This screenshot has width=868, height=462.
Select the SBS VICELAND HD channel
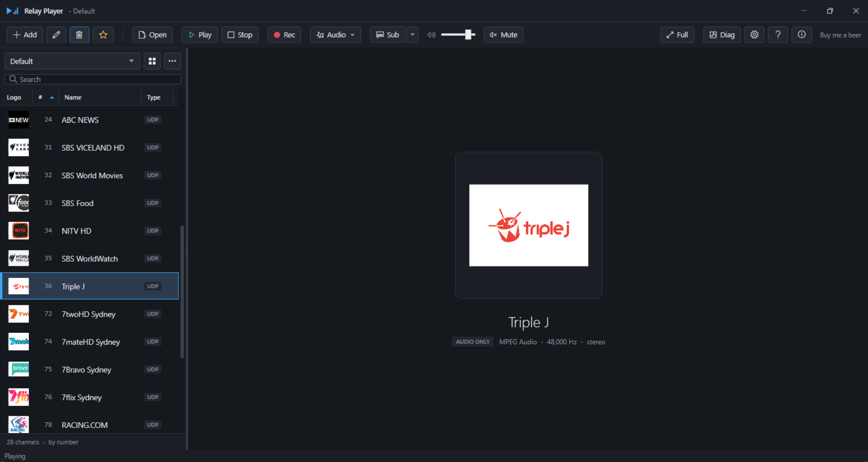pyautogui.click(x=91, y=148)
